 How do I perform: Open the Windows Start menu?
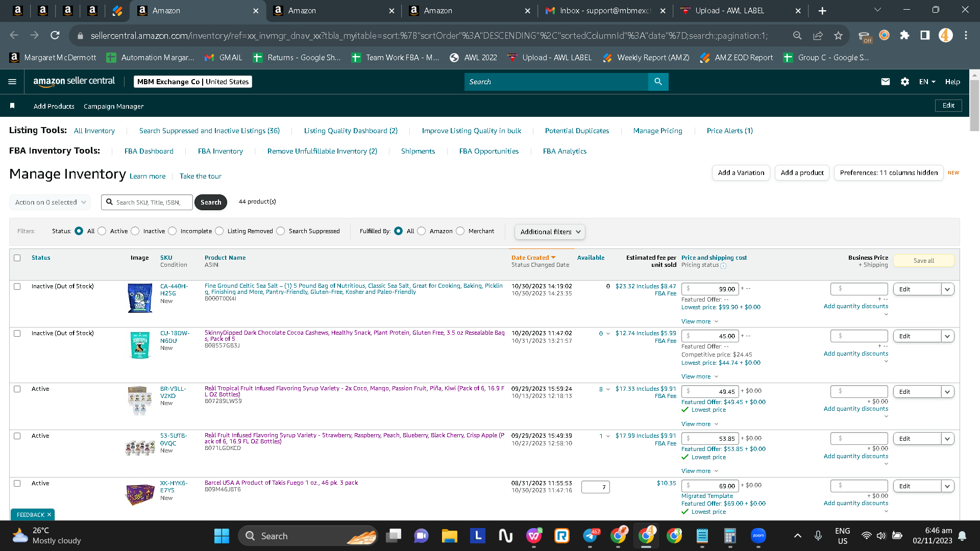[222, 536]
